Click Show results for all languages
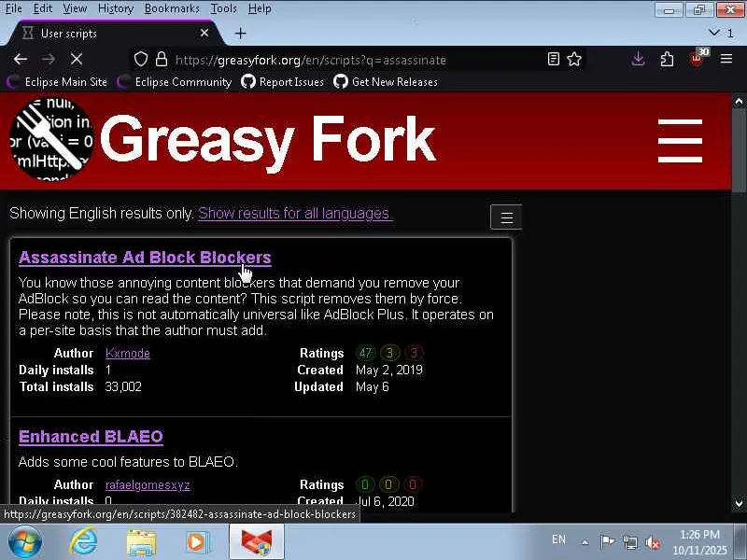Image resolution: width=747 pixels, height=560 pixels. (295, 214)
